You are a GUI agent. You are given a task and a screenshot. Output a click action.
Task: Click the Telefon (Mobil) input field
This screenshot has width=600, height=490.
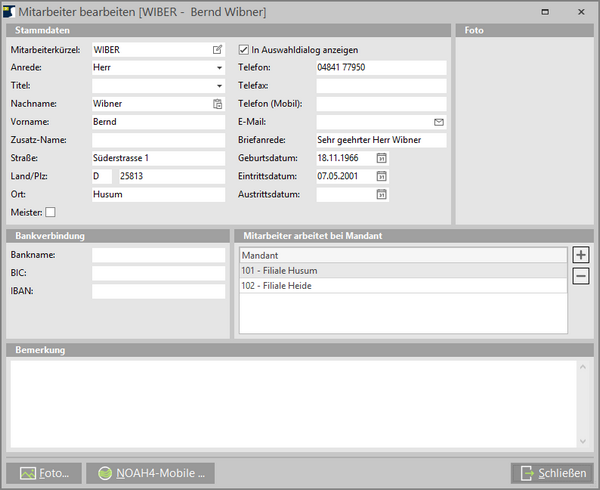(x=380, y=103)
